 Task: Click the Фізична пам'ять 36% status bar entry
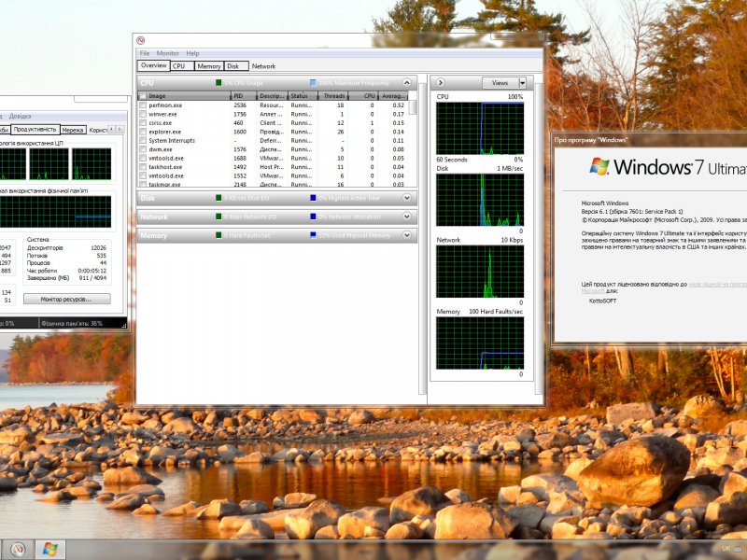point(72,323)
